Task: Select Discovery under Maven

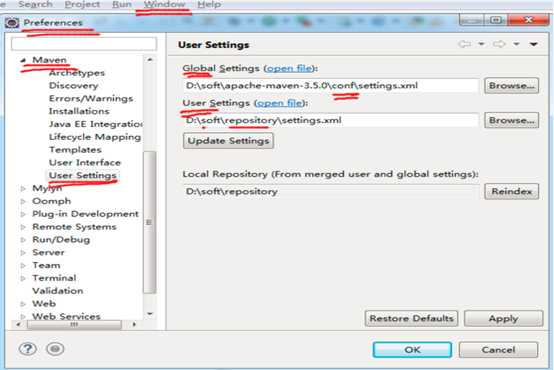Action: (x=73, y=86)
